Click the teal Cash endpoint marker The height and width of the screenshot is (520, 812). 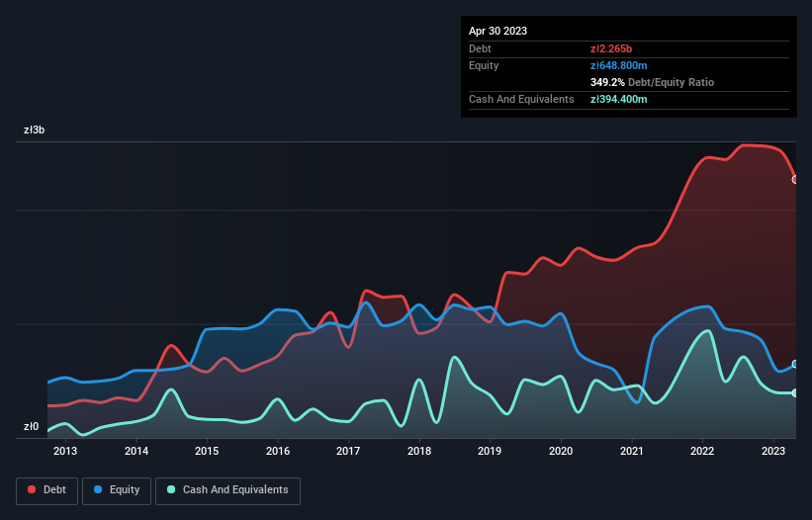point(795,393)
